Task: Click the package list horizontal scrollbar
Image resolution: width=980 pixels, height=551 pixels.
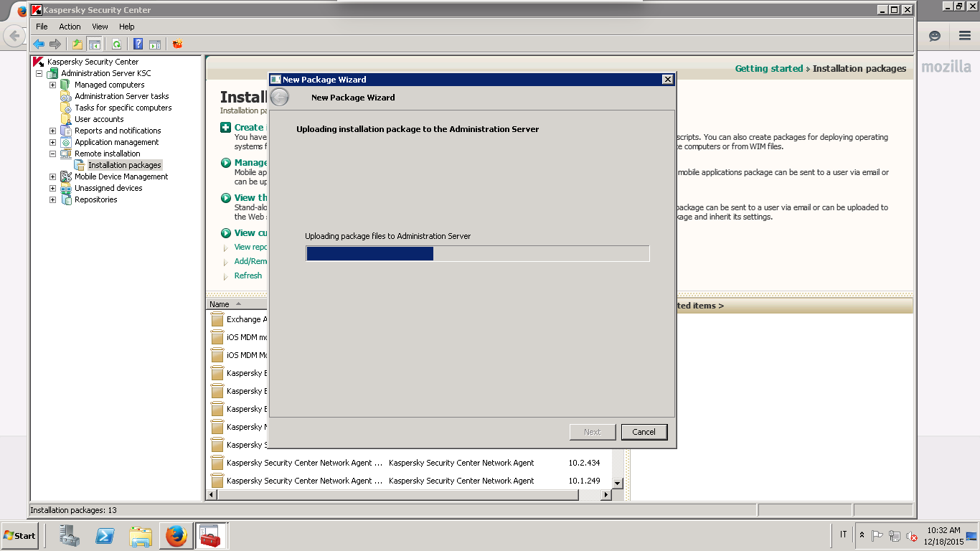Action: [x=398, y=495]
